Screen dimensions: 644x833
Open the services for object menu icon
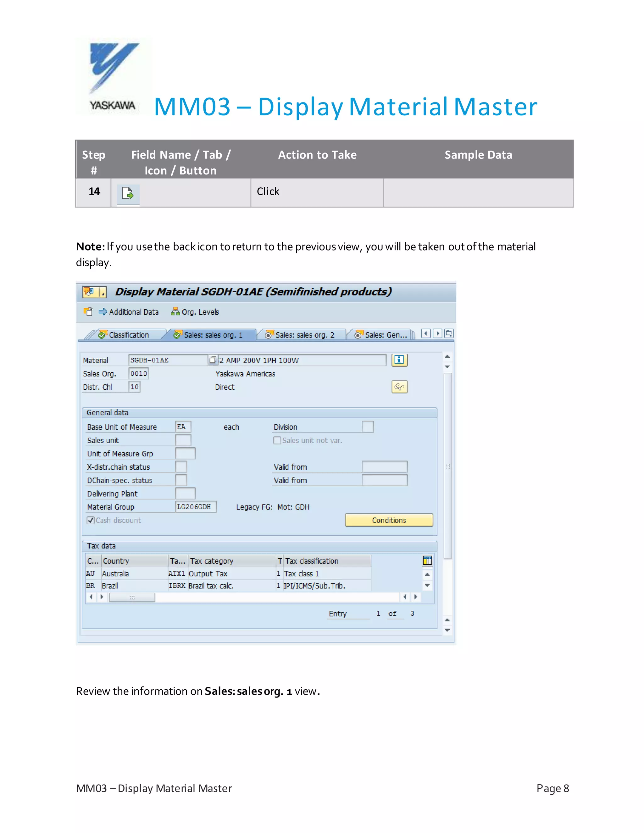click(x=89, y=292)
